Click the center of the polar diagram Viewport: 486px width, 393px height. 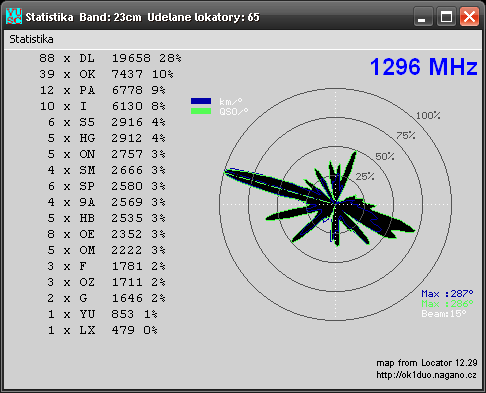pos(336,204)
